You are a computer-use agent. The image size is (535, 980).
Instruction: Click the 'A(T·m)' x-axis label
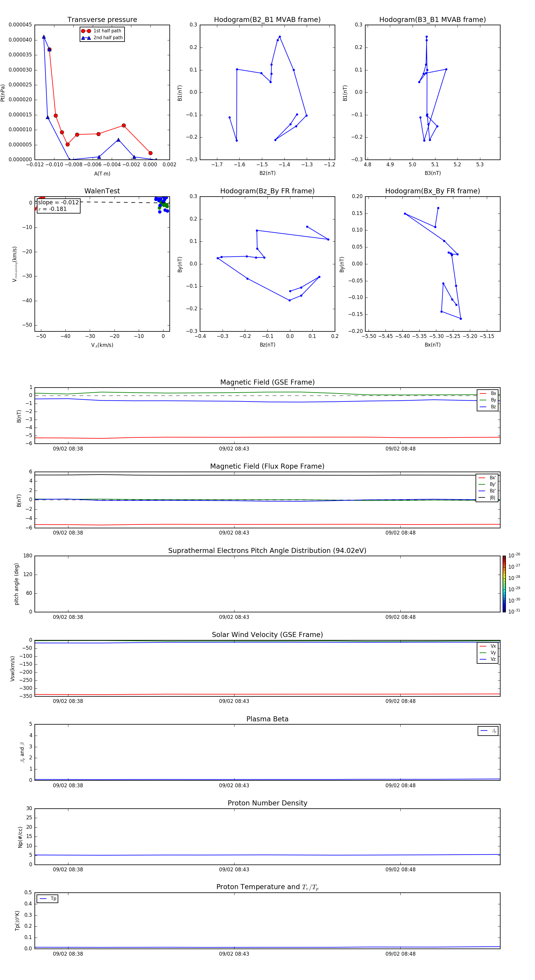click(102, 174)
